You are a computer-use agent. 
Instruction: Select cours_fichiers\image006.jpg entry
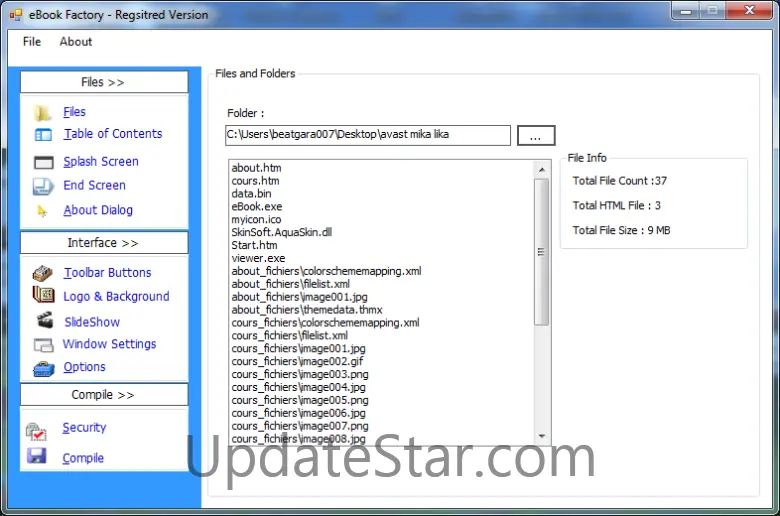(298, 413)
